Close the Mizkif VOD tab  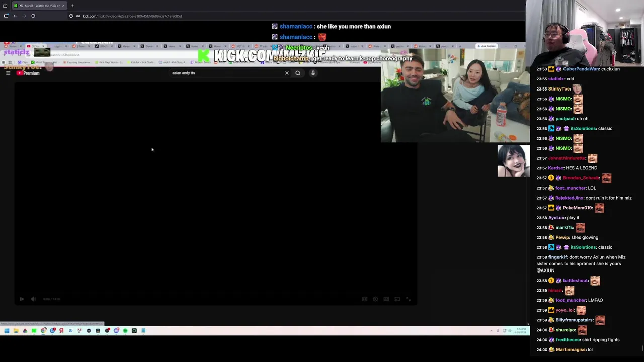coord(63,6)
